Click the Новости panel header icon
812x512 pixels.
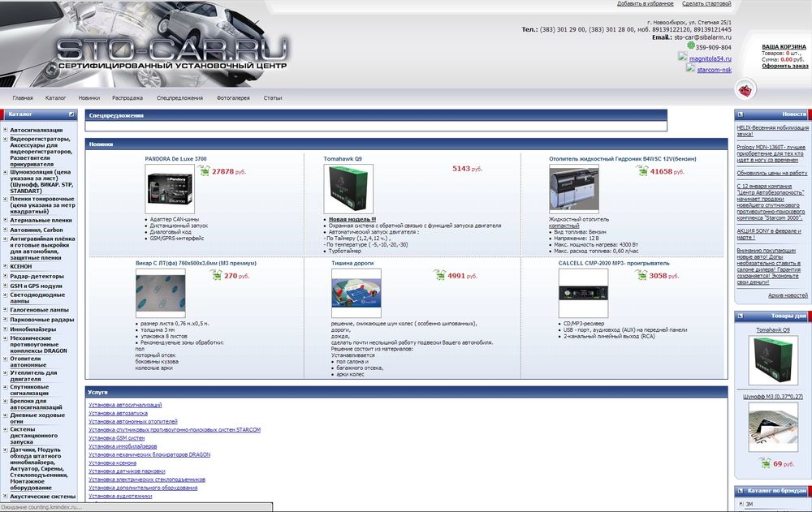pos(741,114)
